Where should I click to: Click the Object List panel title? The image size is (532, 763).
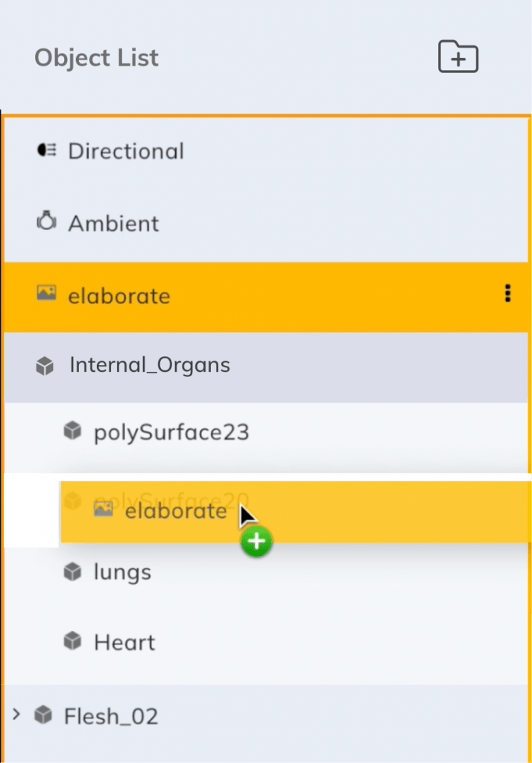(96, 57)
